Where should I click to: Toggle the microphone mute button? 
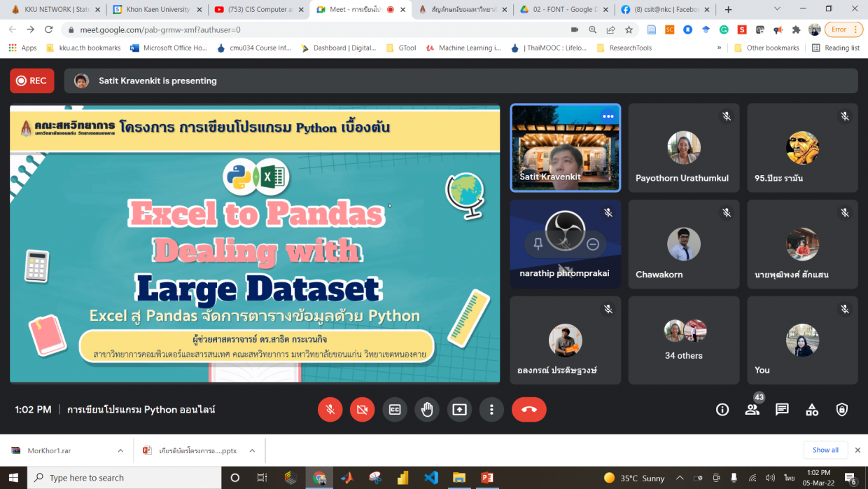[330, 410]
